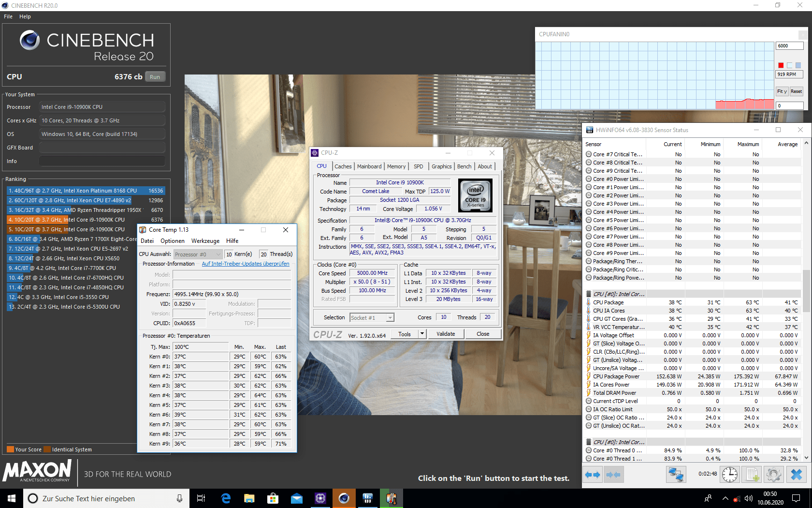Open the Datei menu in Core Temp

coord(147,241)
